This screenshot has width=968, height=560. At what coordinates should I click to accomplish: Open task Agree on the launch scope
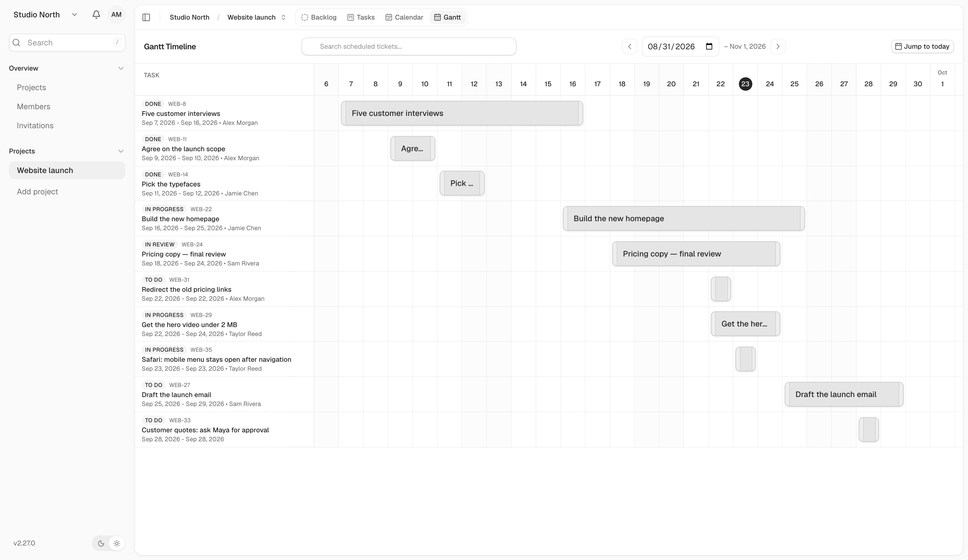pos(183,149)
